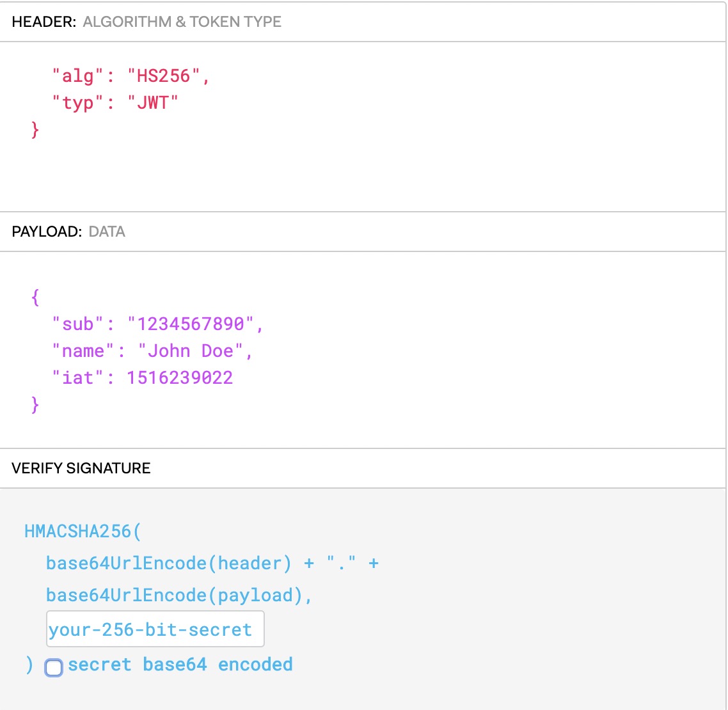Click the VERIFY SIGNATURE section heading
This screenshot has height=710, width=728.
click(x=81, y=468)
